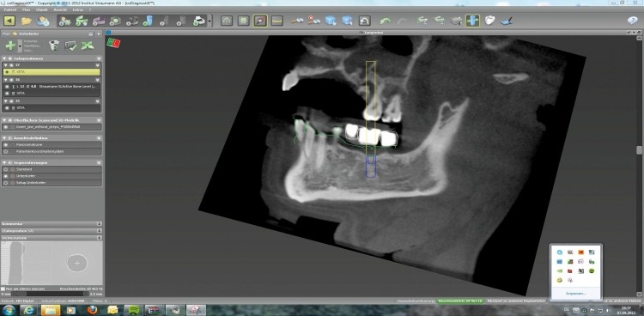Click the undo green arrow icon
644x316 pixels.
pos(386,21)
